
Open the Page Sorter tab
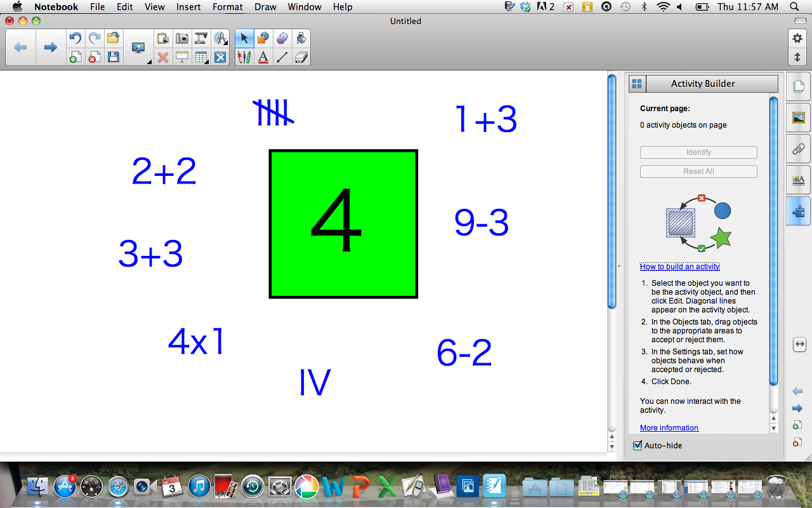[797, 86]
